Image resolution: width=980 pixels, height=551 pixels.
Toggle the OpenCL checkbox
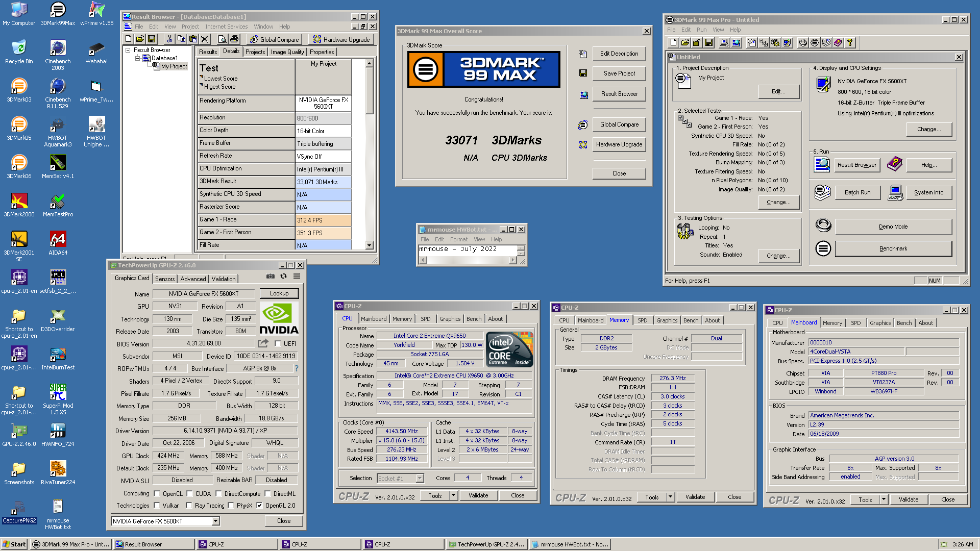(157, 493)
